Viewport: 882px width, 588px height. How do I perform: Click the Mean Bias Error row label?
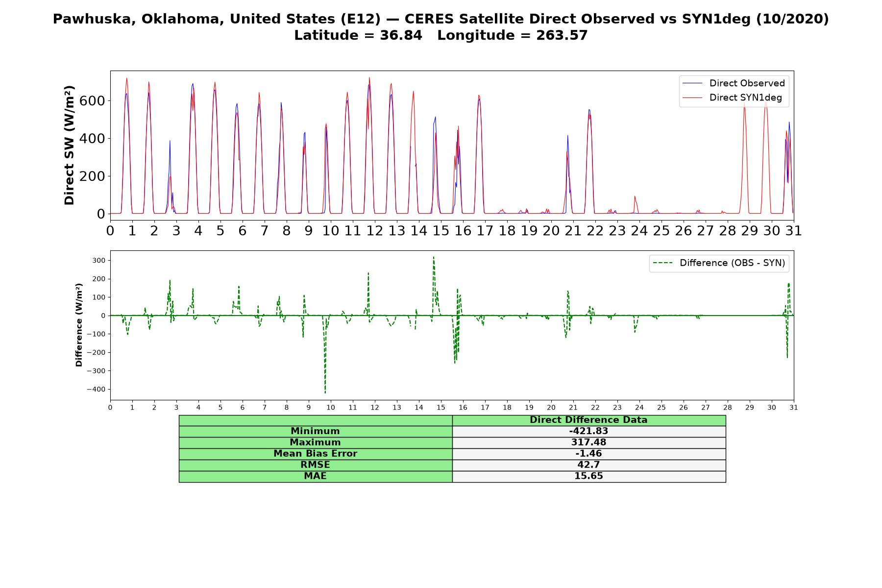pyautogui.click(x=316, y=454)
